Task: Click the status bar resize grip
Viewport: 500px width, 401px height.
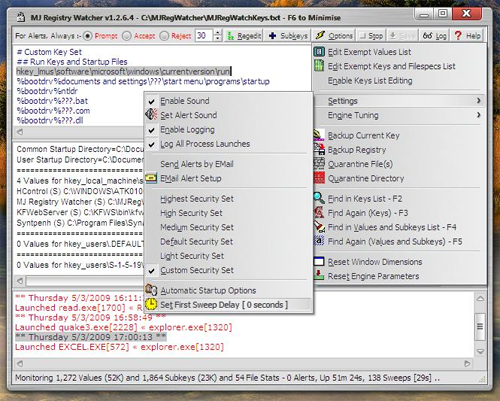Action: [x=482, y=379]
